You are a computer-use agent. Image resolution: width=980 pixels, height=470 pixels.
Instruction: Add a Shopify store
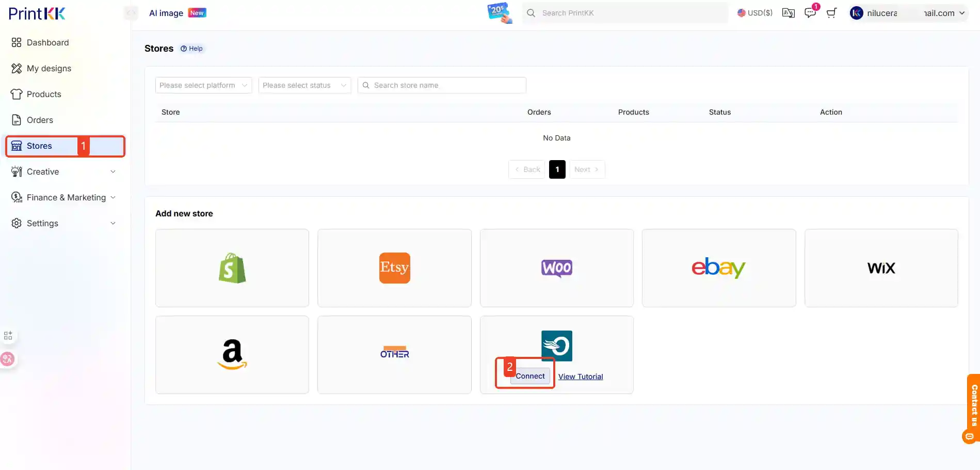232,268
